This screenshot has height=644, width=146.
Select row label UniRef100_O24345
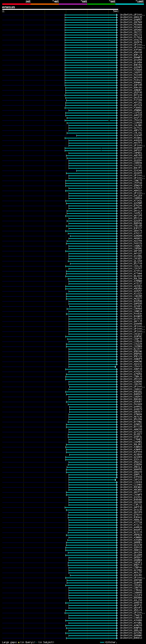click(x=131, y=135)
